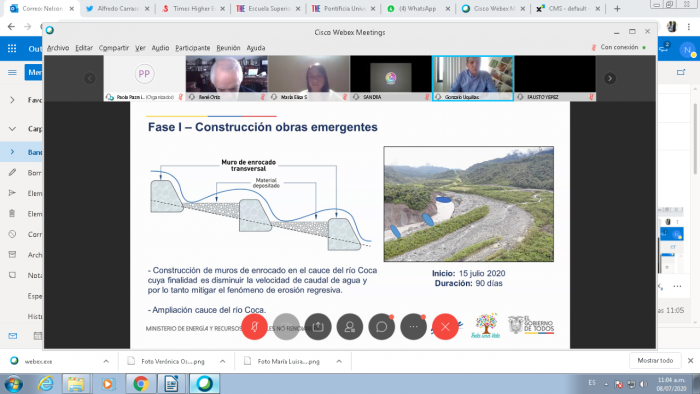Click Mostrar todo downloads button
This screenshot has height=394, width=700.
coord(655,361)
